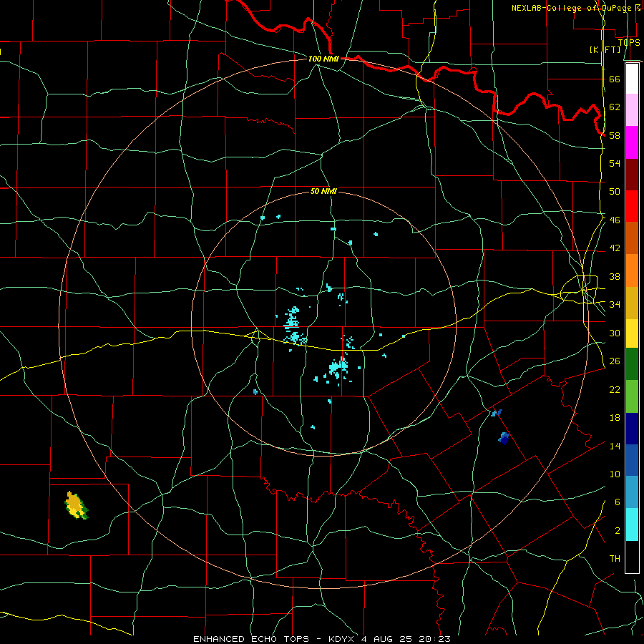The height and width of the screenshot is (644, 644).
Task: Click the dark red maroon swatch in the scale
Action: click(x=632, y=175)
